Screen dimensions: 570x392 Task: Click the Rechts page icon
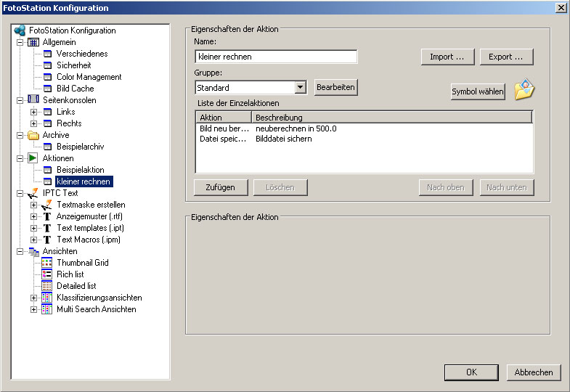(47, 123)
